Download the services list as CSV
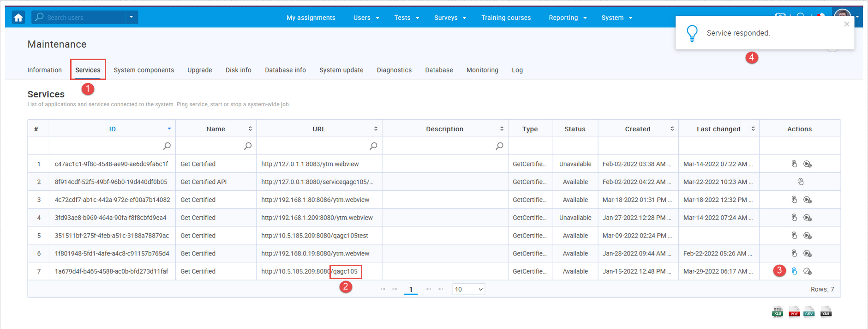This screenshot has height=329, width=868. [x=809, y=312]
